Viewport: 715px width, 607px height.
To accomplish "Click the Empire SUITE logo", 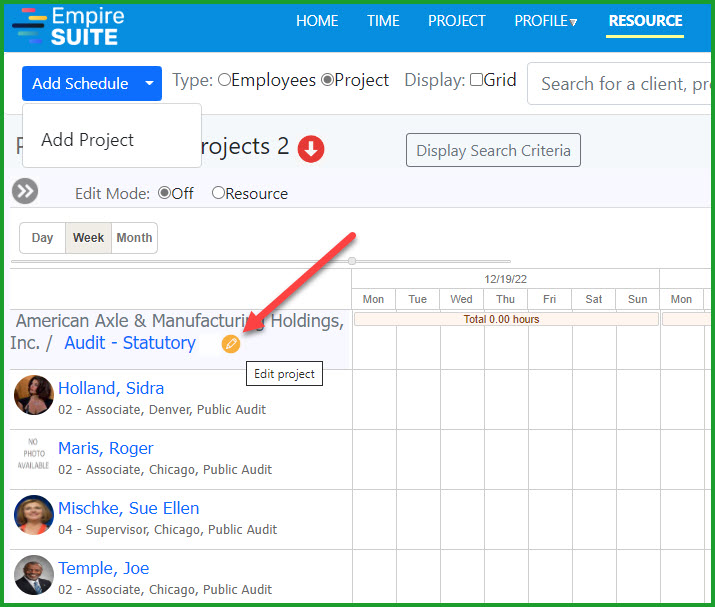I will click(68, 26).
